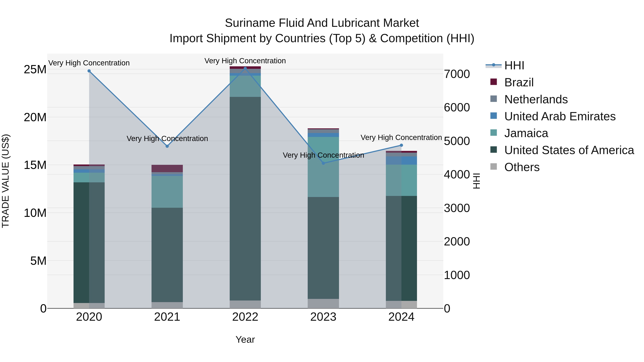Click the 3000 right axis tick label

[x=457, y=208]
